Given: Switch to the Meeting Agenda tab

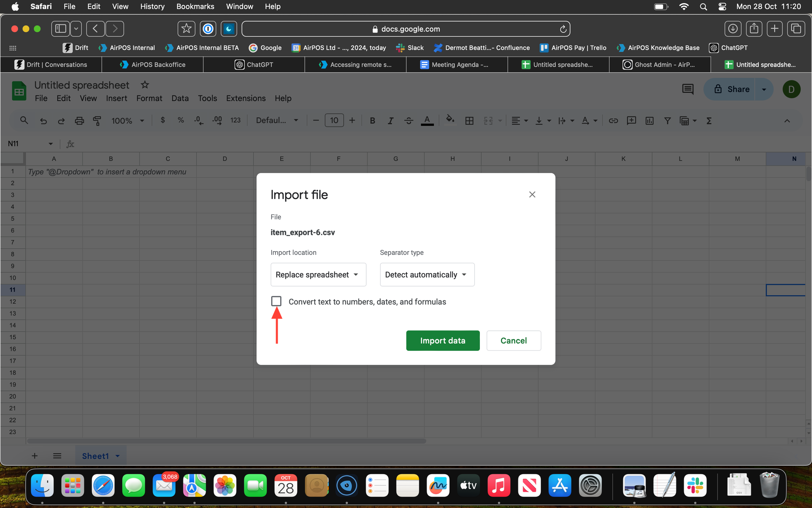Looking at the screenshot, I should (456, 65).
